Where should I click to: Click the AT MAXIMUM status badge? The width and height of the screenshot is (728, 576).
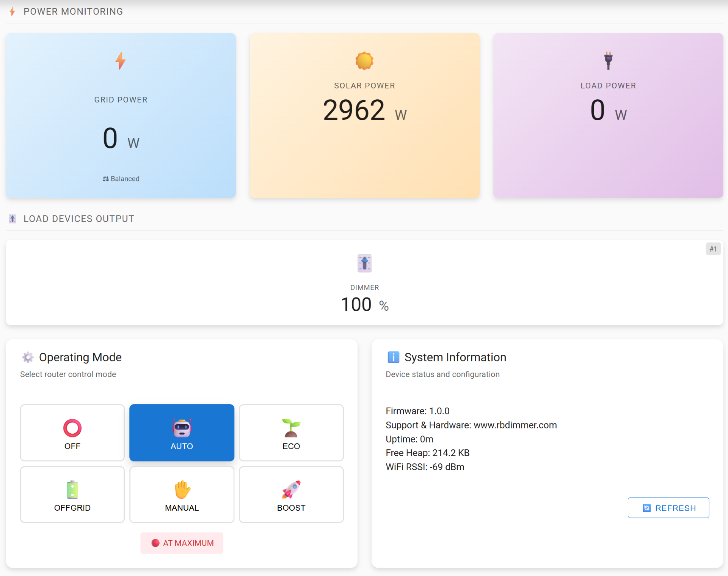tap(182, 543)
